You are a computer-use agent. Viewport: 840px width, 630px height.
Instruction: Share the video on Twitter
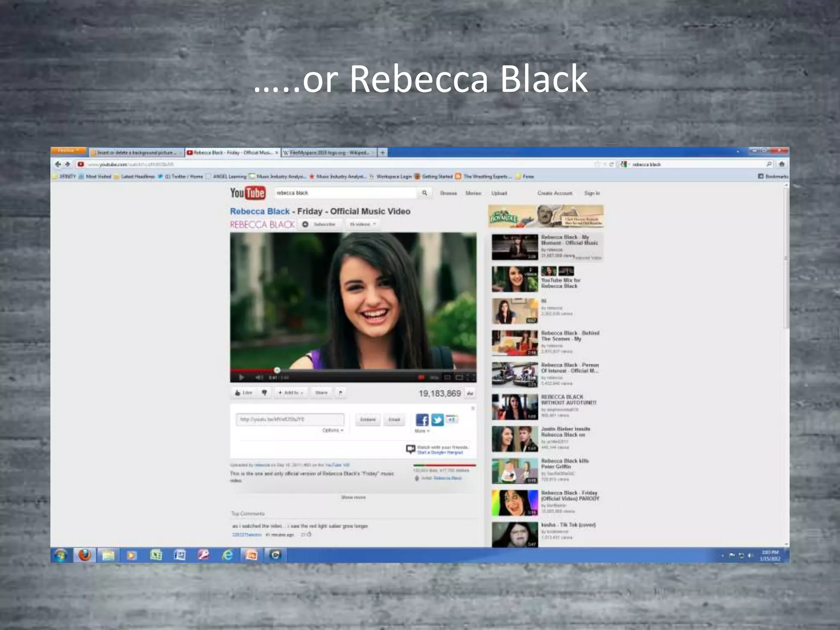[437, 420]
